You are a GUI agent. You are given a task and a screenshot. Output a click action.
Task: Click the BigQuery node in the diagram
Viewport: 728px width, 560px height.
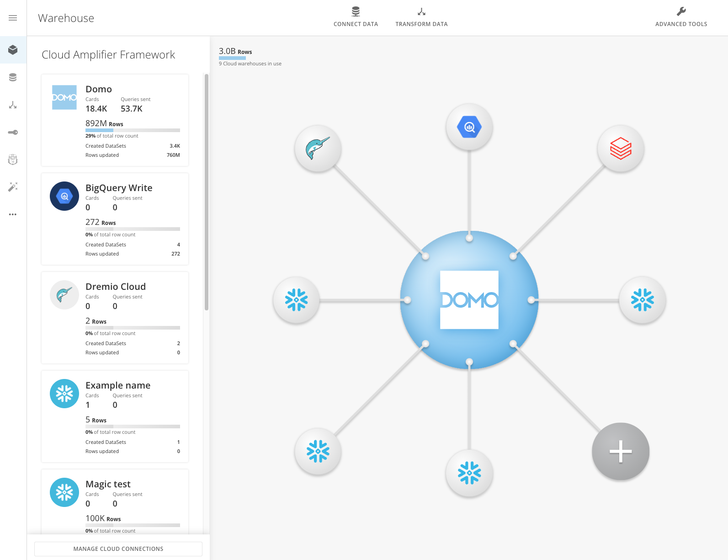click(x=469, y=127)
